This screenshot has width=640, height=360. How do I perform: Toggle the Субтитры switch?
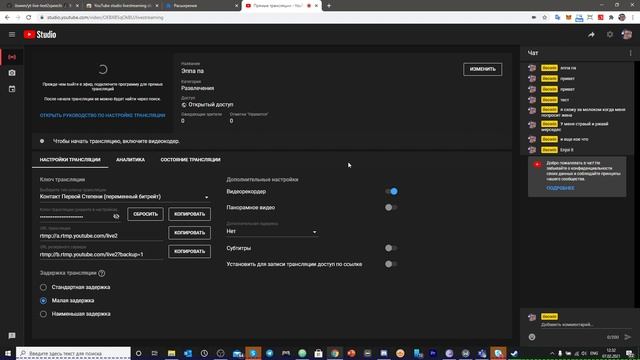(x=391, y=248)
